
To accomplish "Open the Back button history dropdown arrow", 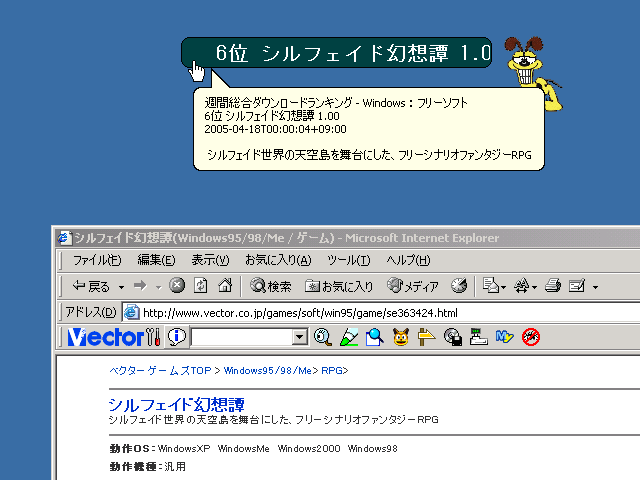I will click(x=122, y=287).
